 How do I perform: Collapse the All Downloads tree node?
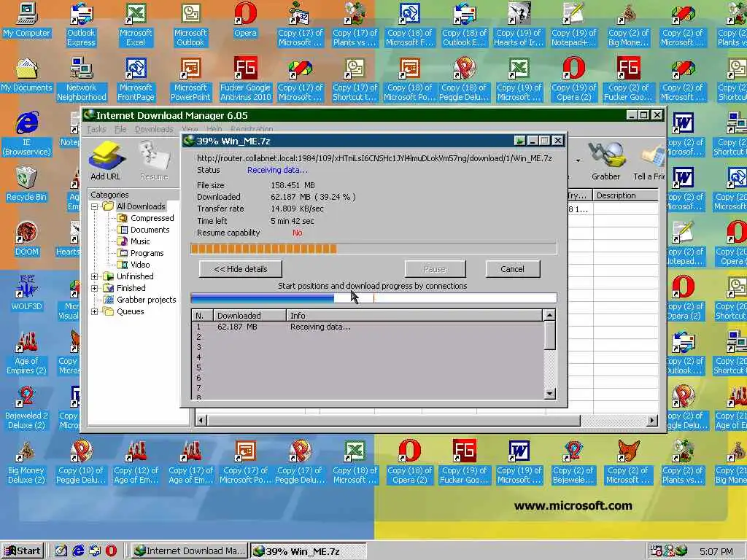(x=94, y=206)
